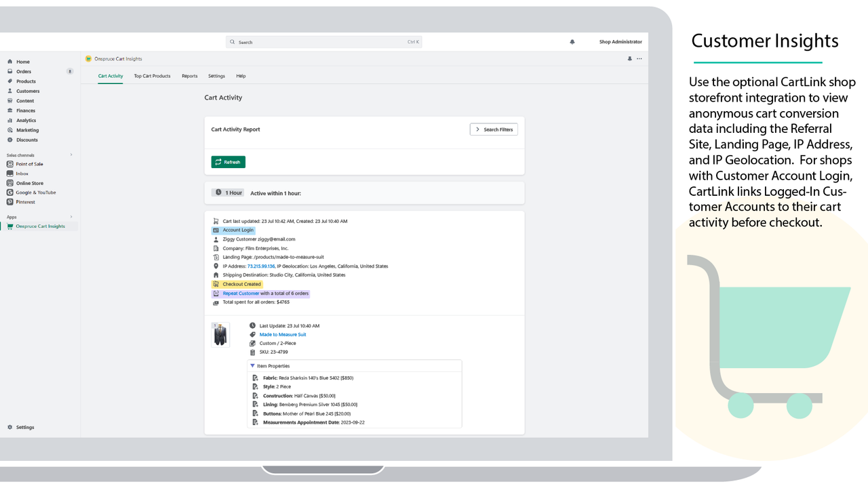Open the Point of Sale channel
This screenshot has height=488, width=868.
tap(29, 164)
